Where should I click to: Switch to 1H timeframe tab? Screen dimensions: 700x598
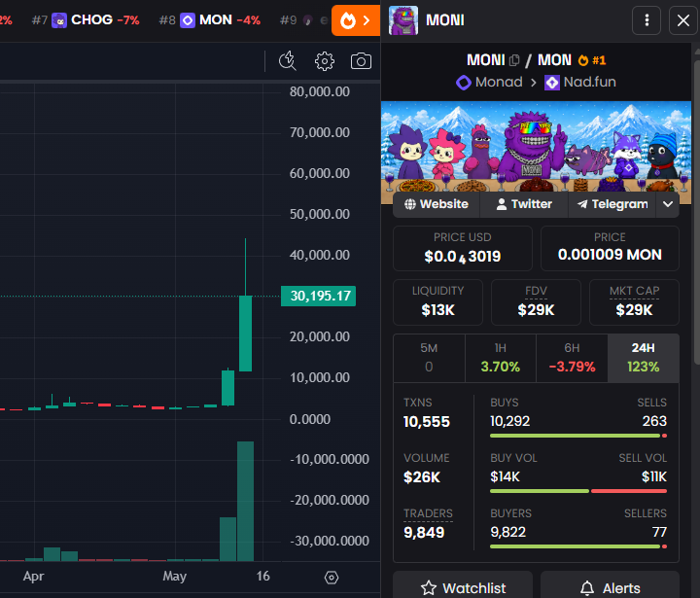point(501,358)
